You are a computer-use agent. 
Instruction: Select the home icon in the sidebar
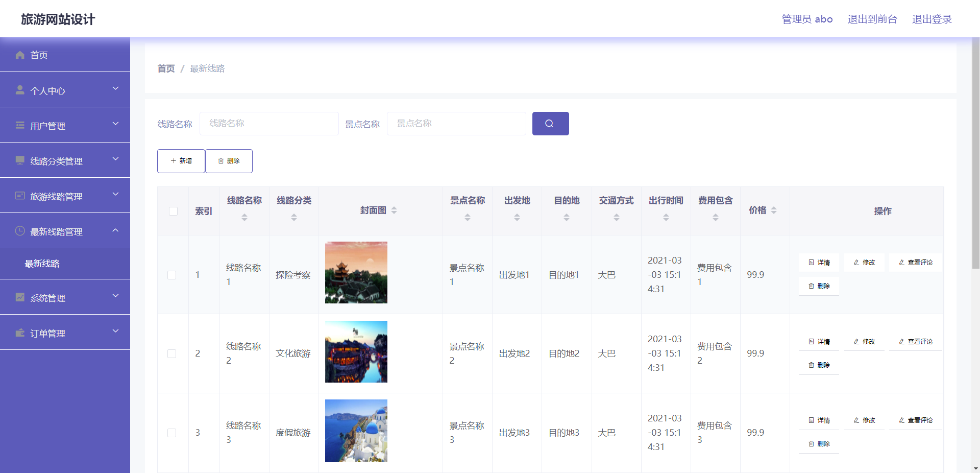coord(20,55)
